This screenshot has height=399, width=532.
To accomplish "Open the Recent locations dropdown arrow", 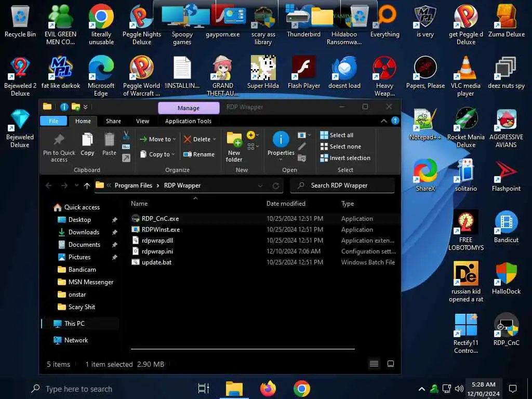I will [x=77, y=185].
